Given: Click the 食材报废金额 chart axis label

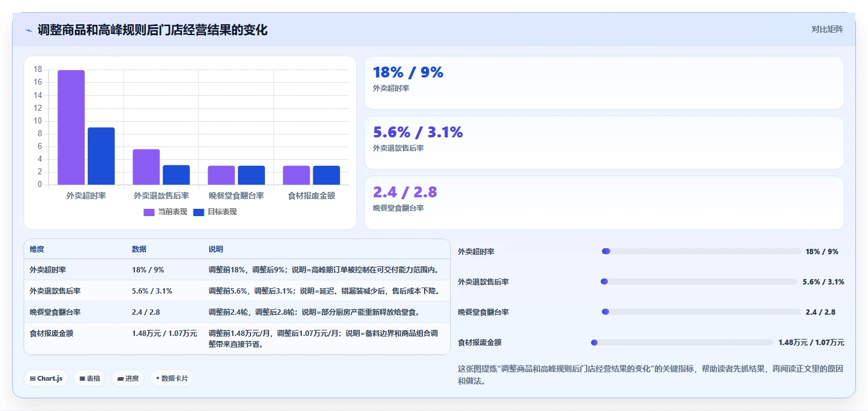Looking at the screenshot, I should tap(311, 196).
